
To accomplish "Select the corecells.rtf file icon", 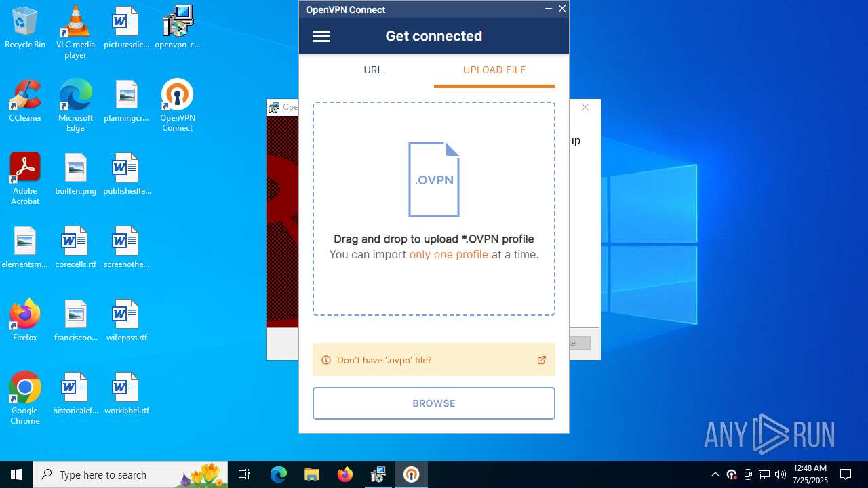I will point(75,247).
